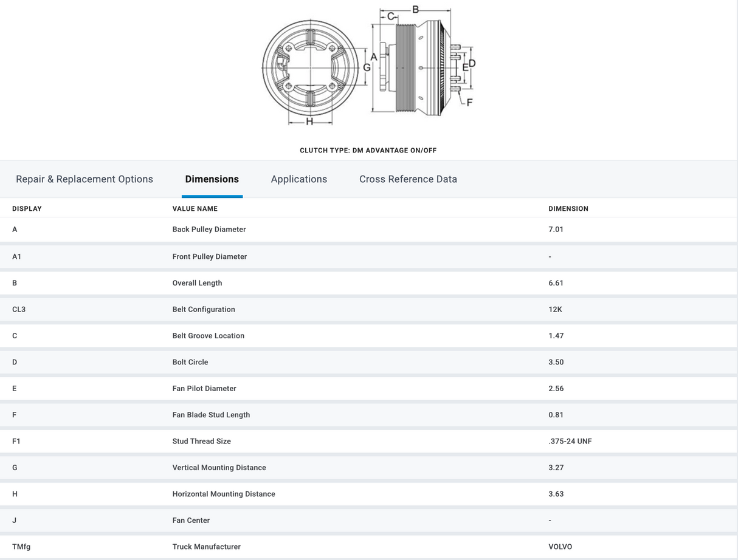The image size is (738, 560).
Task: Select the Front Pulley Diameter cell
Action: click(210, 257)
